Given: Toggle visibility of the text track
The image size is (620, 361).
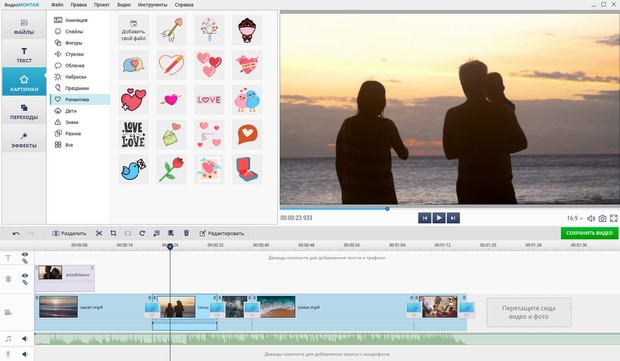Looking at the screenshot, I should click(x=25, y=254).
